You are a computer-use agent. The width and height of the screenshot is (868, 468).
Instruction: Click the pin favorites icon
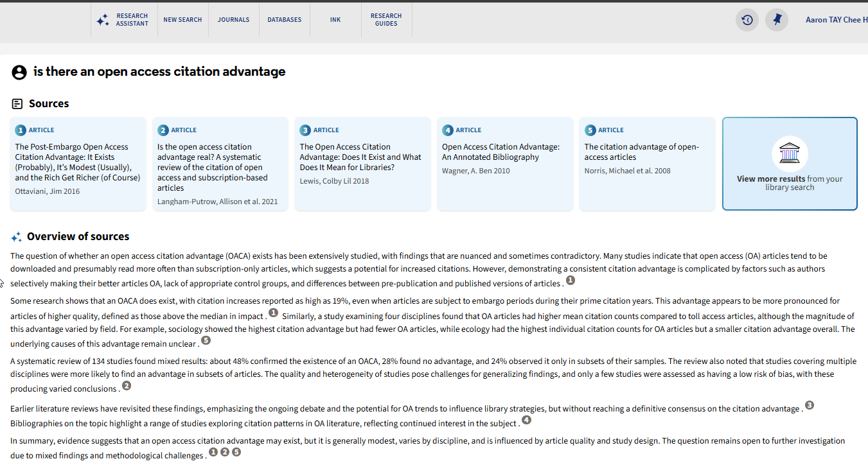click(777, 20)
